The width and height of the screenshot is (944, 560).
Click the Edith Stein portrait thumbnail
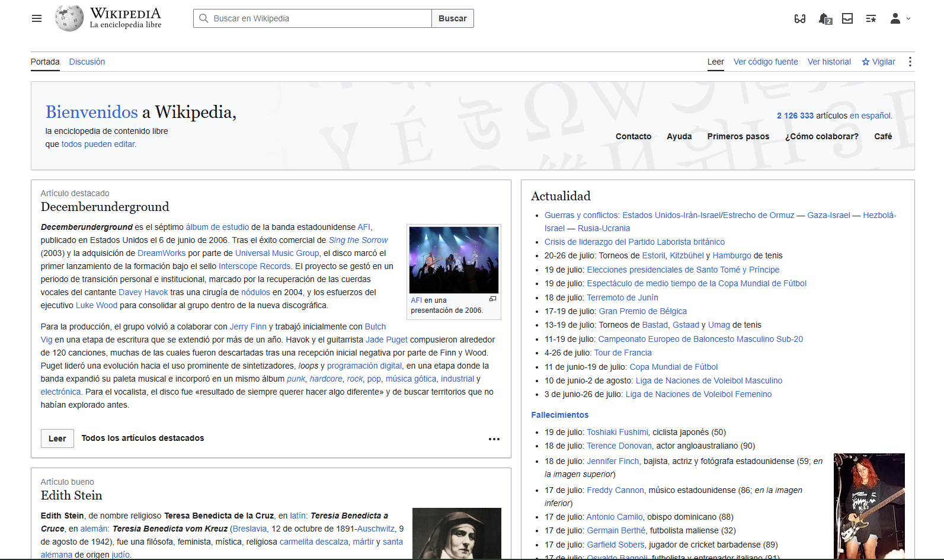(x=457, y=533)
